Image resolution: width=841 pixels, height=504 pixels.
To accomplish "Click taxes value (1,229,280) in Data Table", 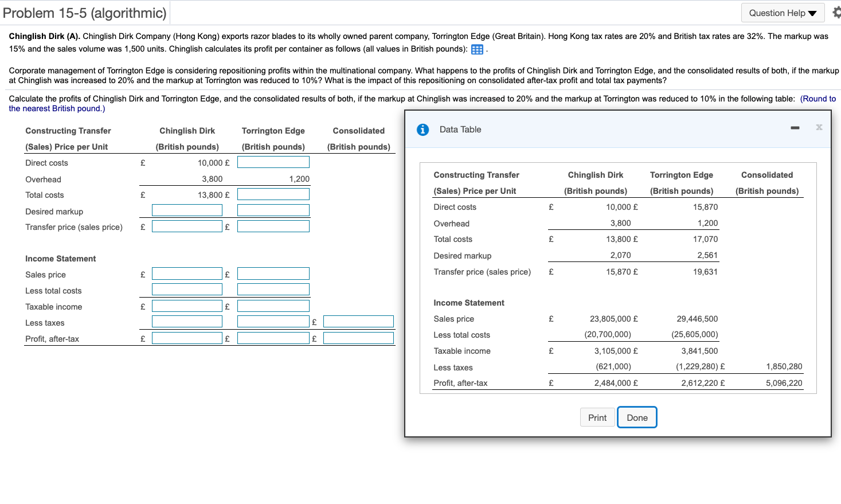I will pyautogui.click(x=697, y=366).
